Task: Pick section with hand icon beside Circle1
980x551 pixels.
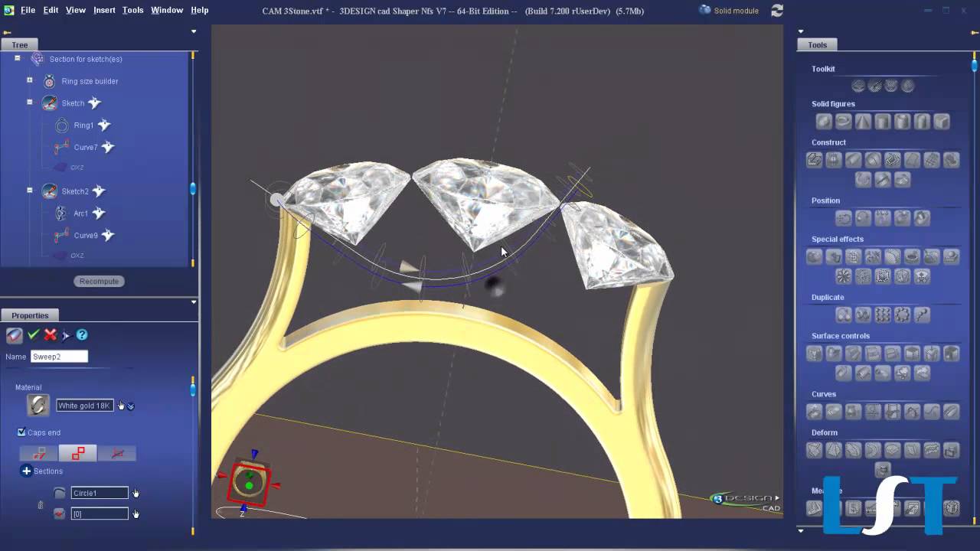Action: point(136,493)
